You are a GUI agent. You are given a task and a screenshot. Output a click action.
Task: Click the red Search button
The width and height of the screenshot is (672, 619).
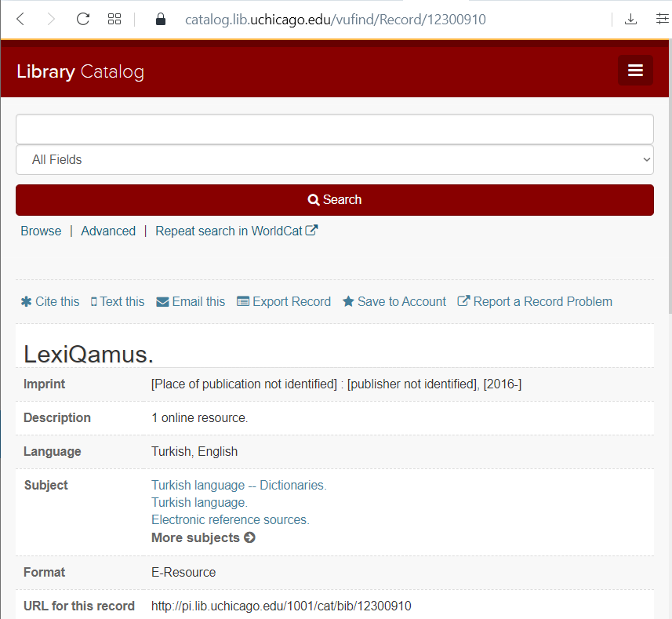(x=335, y=200)
